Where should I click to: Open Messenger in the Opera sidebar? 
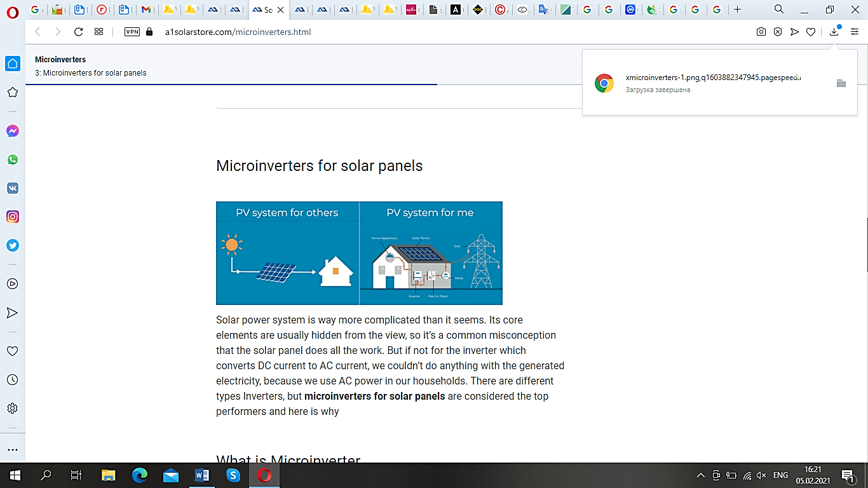point(12,131)
